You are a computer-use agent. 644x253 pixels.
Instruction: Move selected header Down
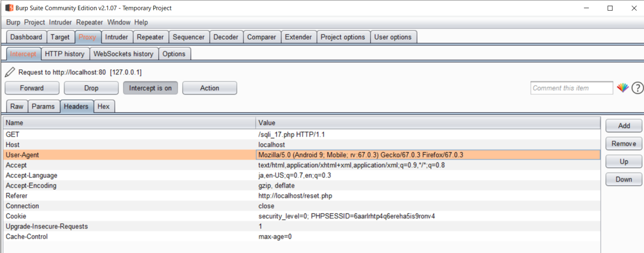(624, 180)
